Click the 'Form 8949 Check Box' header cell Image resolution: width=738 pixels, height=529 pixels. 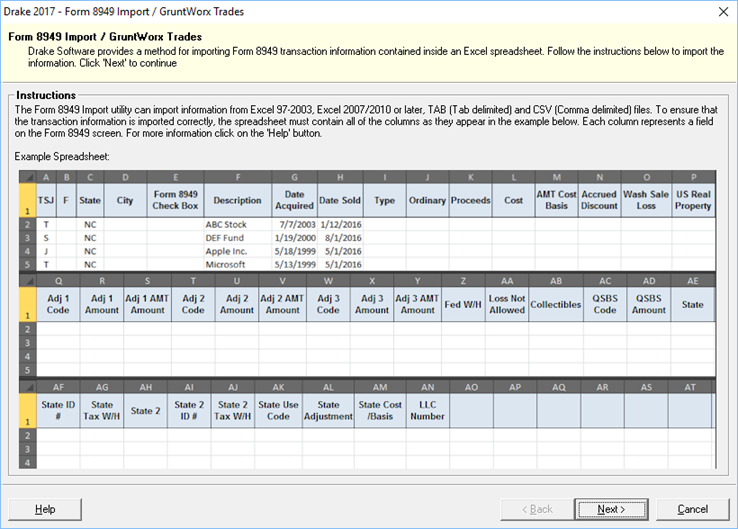tap(176, 200)
